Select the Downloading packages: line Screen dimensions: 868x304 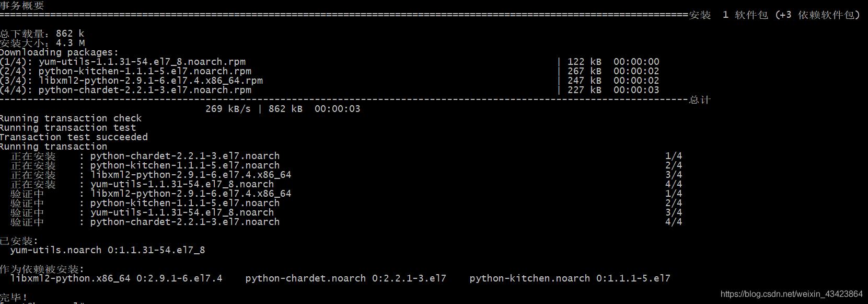click(x=59, y=52)
